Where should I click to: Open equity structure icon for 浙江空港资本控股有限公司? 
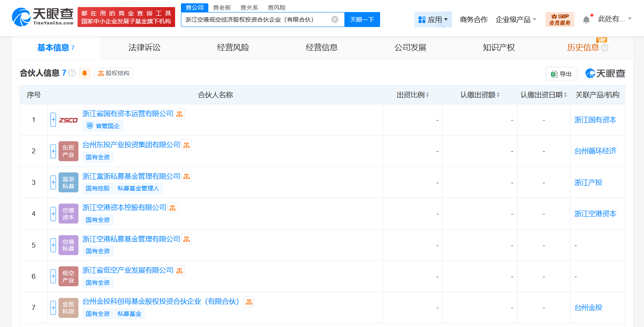pyautogui.click(x=172, y=208)
